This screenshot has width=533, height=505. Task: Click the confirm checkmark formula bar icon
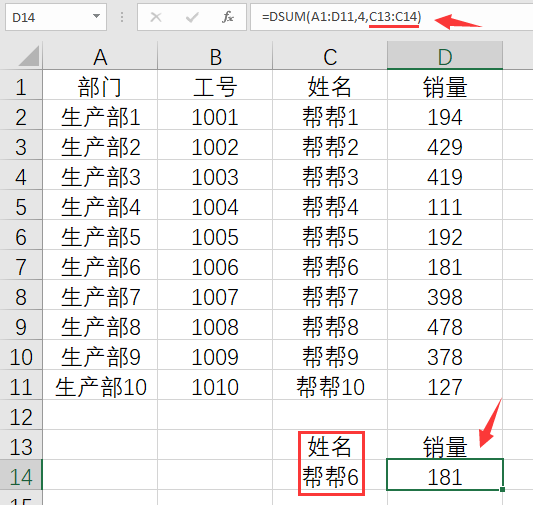(192, 17)
